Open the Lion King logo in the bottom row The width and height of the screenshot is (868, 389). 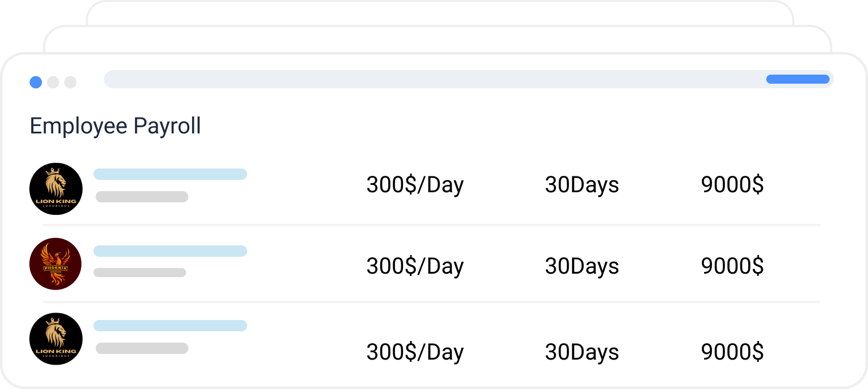56,339
